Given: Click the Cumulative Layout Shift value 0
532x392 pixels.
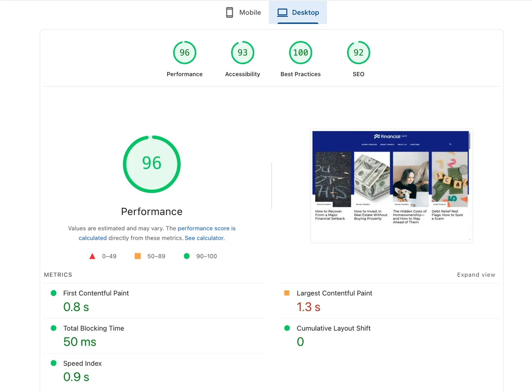Looking at the screenshot, I should pyautogui.click(x=300, y=342).
